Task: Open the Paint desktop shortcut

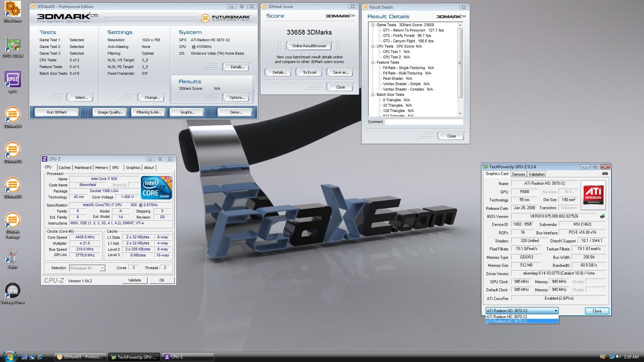Action: click(12, 258)
